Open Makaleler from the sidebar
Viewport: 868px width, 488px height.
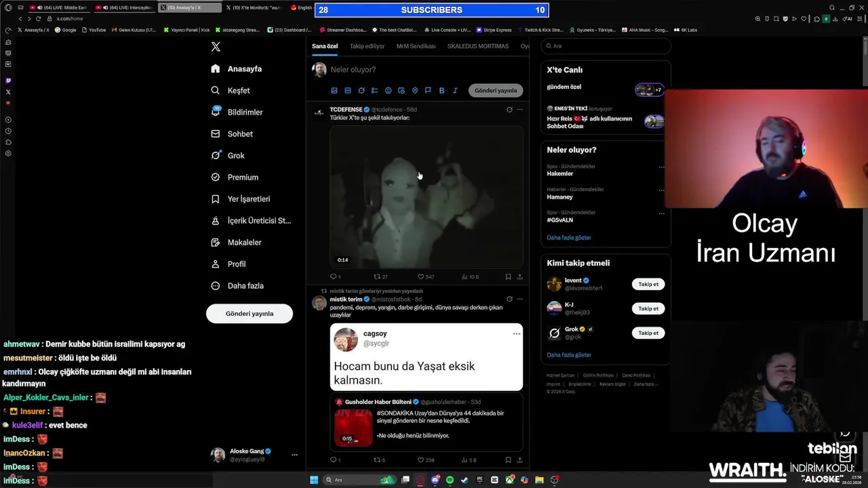[x=235, y=242]
